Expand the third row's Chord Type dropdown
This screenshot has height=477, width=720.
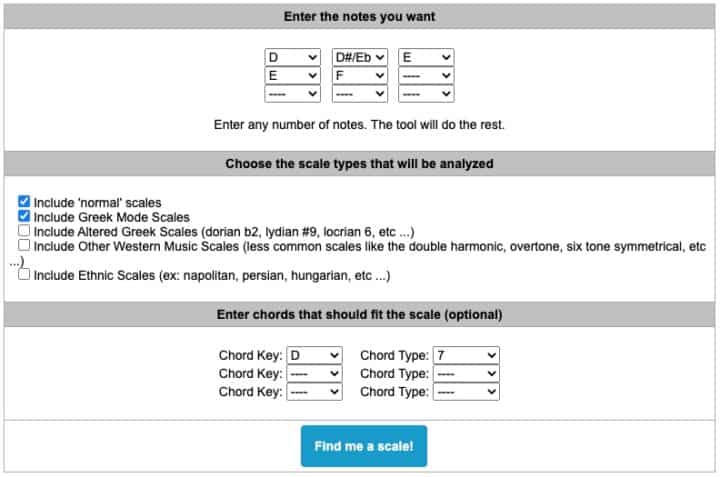pyautogui.click(x=465, y=392)
